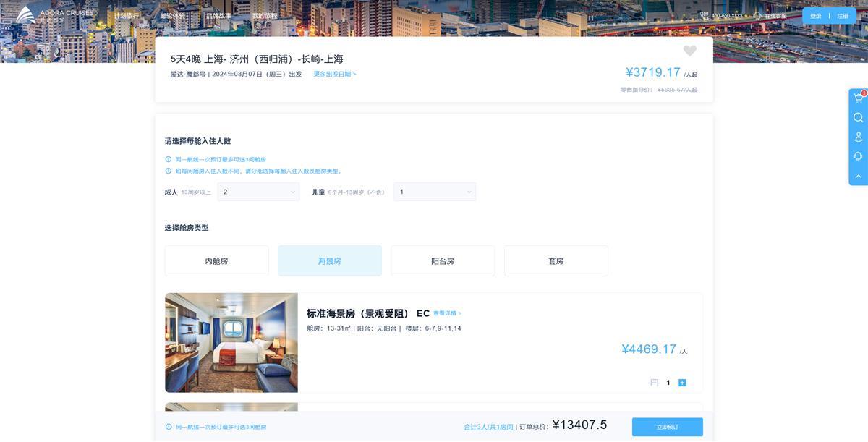Increase room quantity with plus button
Viewport: 868px width, 442px height.
682,383
